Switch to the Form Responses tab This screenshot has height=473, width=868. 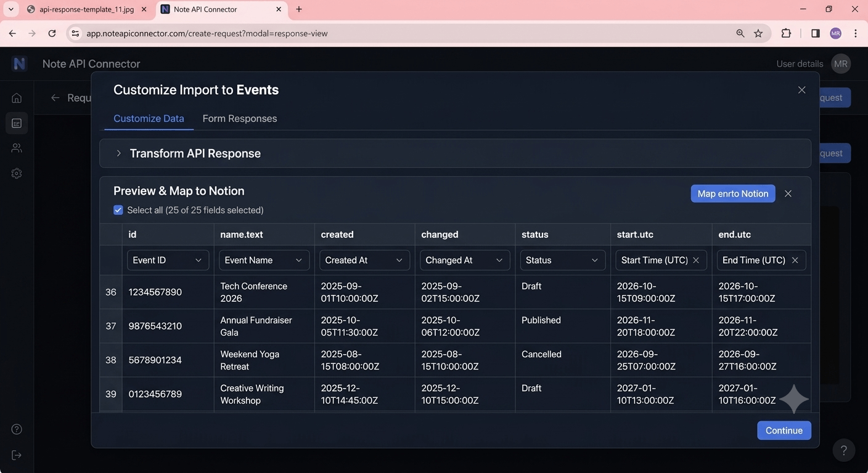coord(240,118)
